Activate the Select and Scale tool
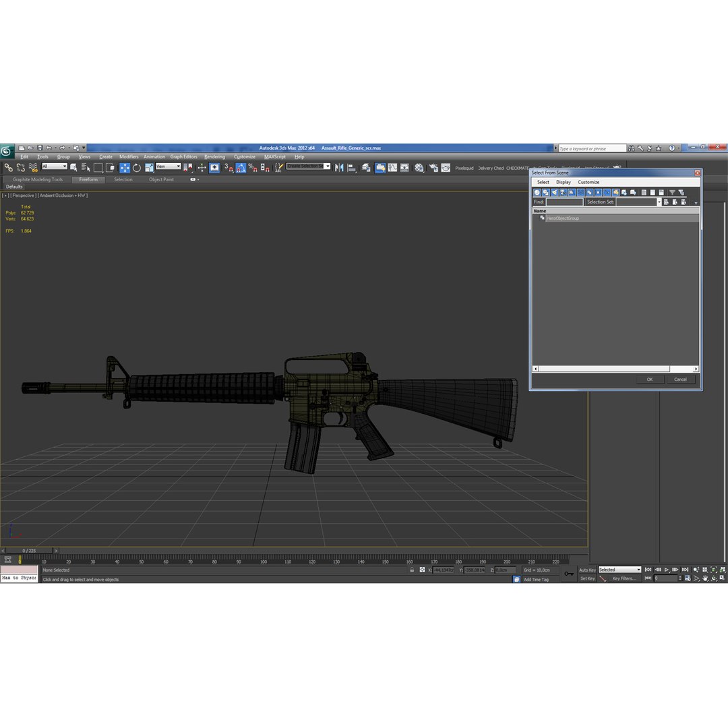 pyautogui.click(x=149, y=168)
